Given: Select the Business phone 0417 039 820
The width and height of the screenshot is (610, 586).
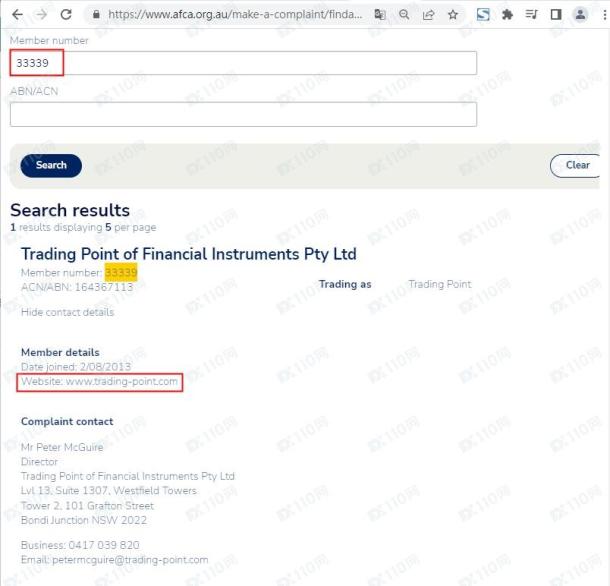Looking at the screenshot, I should coord(104,545).
